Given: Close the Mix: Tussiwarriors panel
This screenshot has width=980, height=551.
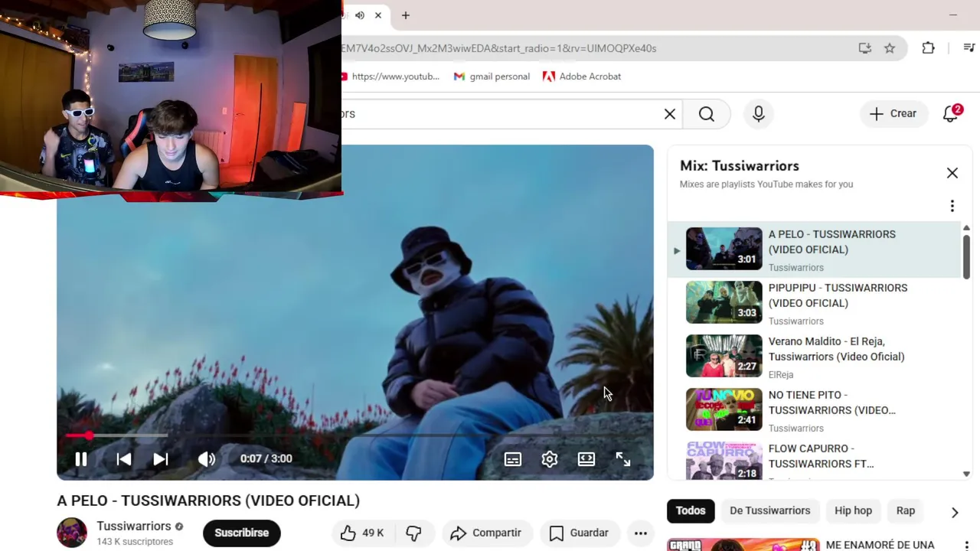Looking at the screenshot, I should 952,173.
